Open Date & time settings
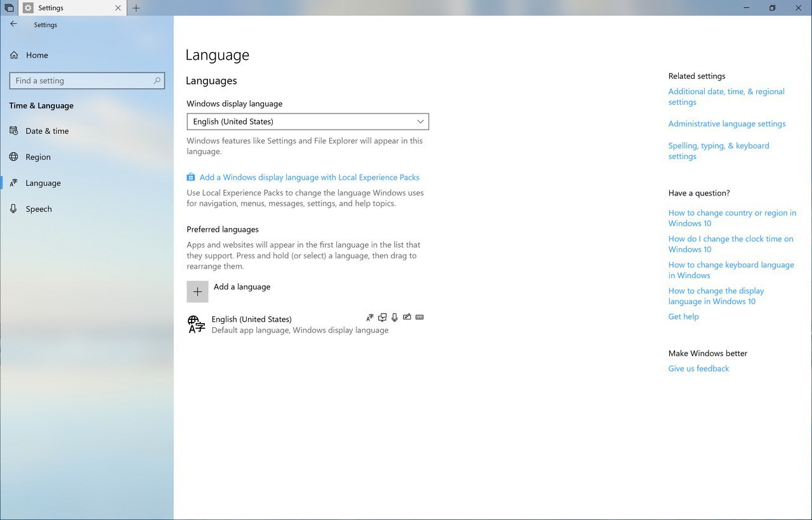 click(x=87, y=131)
